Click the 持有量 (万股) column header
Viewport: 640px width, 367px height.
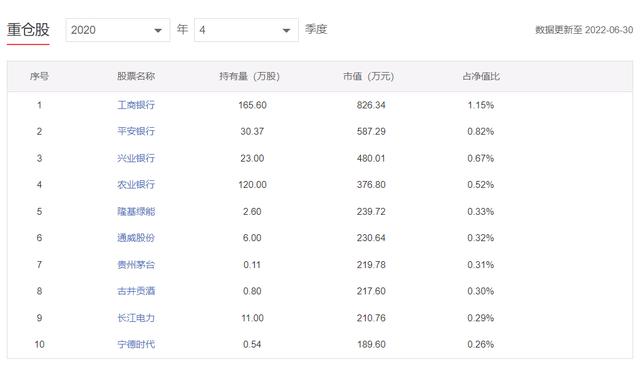click(249, 76)
